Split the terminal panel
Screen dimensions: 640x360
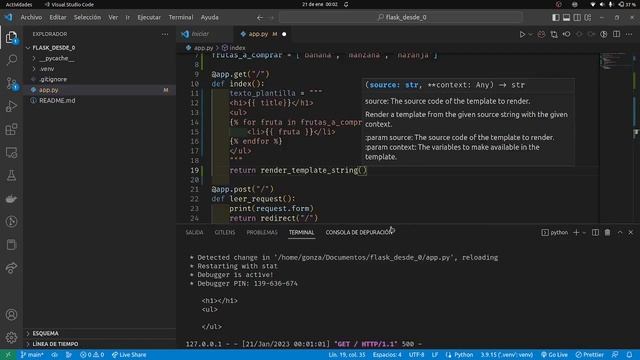[x=596, y=232]
